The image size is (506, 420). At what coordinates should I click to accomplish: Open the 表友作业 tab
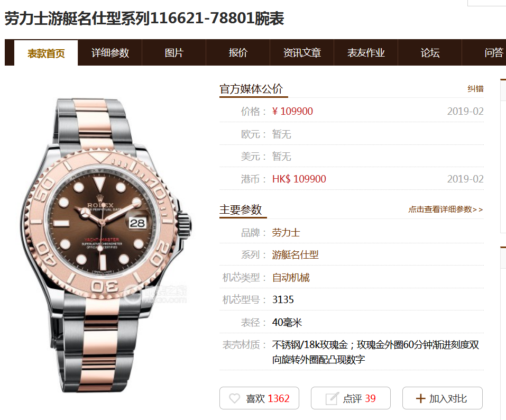pyautogui.click(x=366, y=52)
